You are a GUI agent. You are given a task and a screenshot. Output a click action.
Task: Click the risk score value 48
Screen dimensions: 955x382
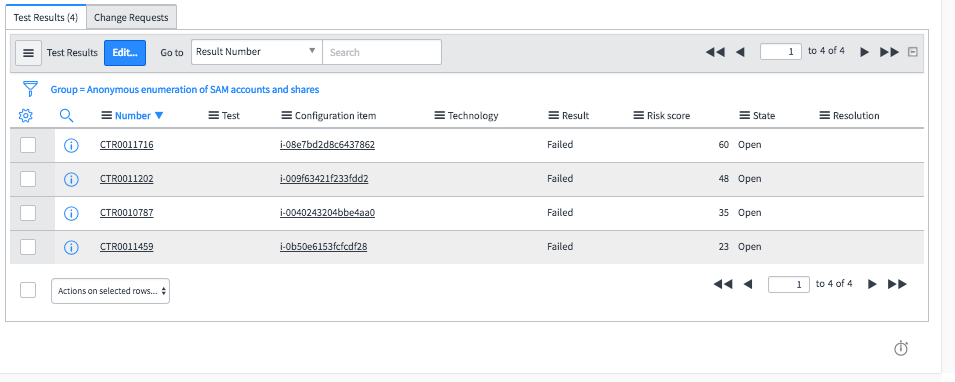coord(724,179)
